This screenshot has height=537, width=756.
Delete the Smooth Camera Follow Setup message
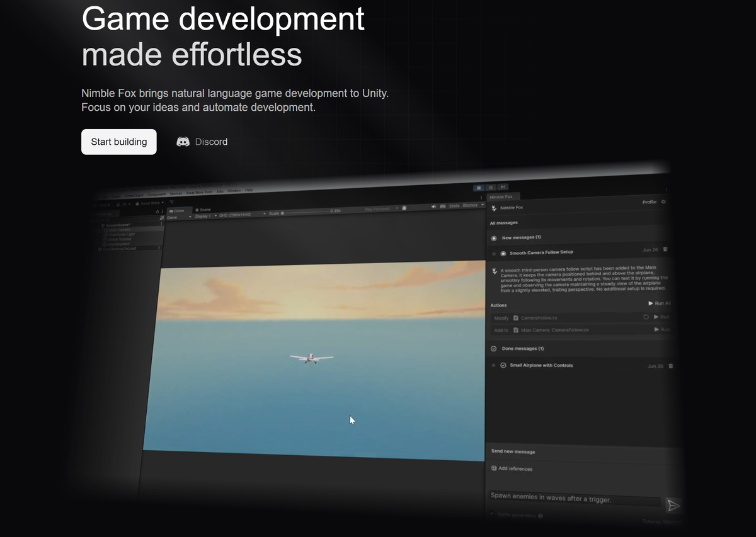(665, 249)
